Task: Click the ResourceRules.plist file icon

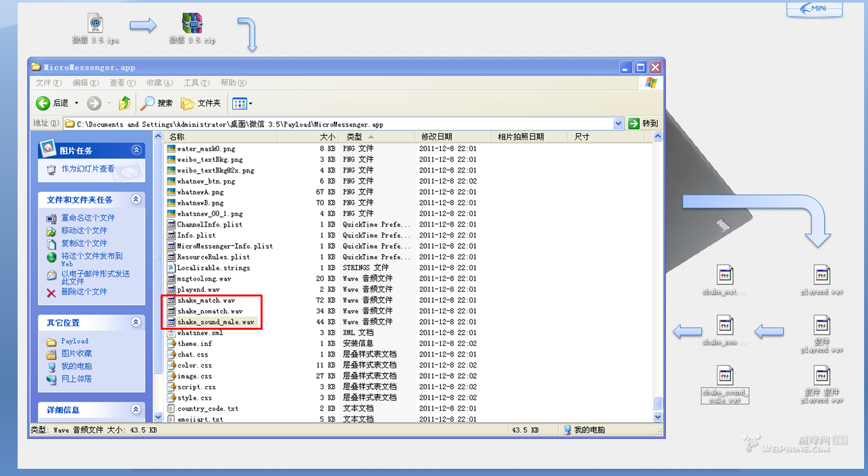Action: (171, 257)
